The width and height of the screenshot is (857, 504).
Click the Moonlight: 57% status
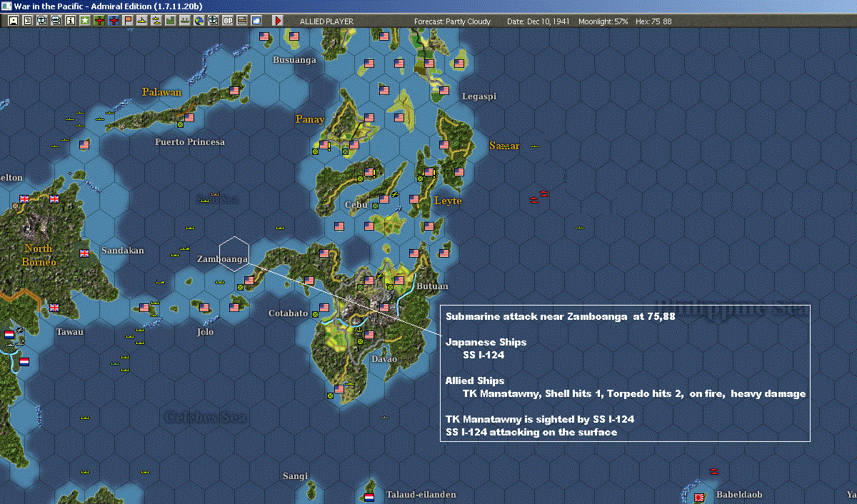(x=602, y=21)
